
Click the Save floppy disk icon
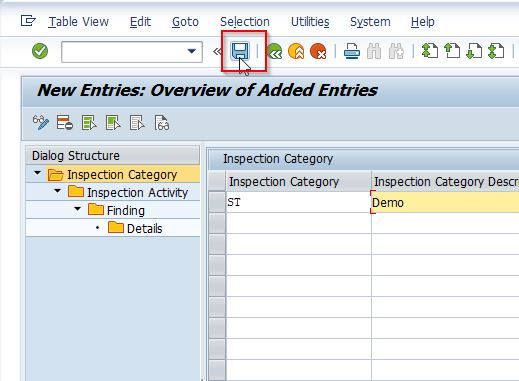coord(240,51)
